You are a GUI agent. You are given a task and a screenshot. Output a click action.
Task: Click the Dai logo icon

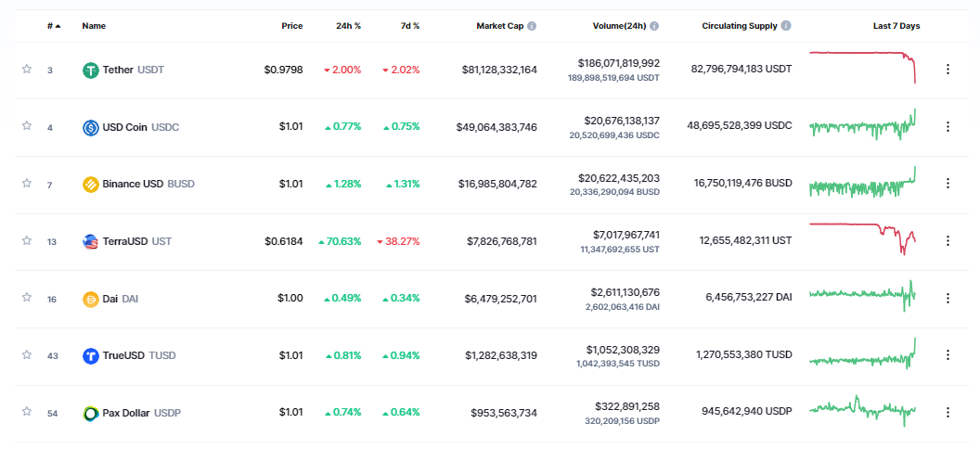[x=91, y=299]
